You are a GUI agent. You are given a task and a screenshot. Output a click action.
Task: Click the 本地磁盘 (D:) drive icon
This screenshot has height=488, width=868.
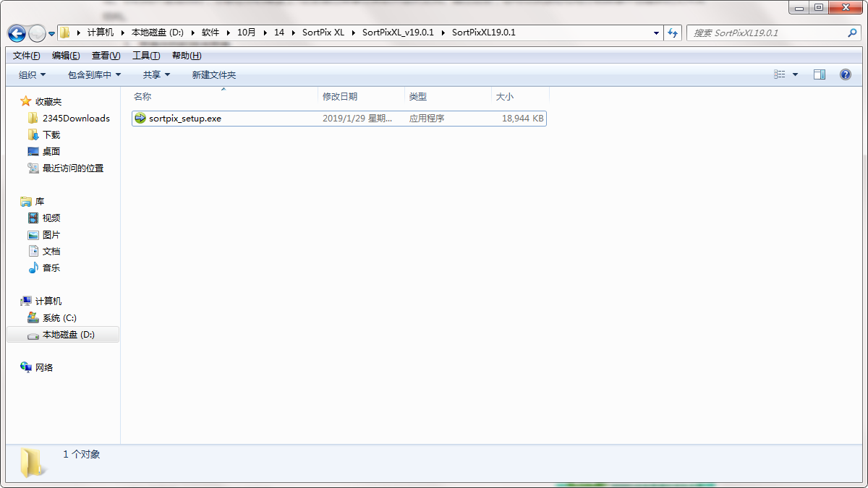(33, 335)
